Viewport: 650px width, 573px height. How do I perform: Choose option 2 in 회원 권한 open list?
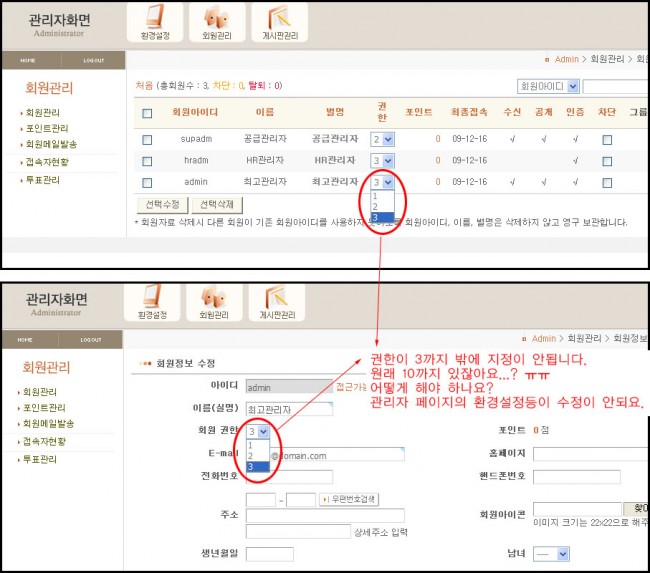pos(258,456)
